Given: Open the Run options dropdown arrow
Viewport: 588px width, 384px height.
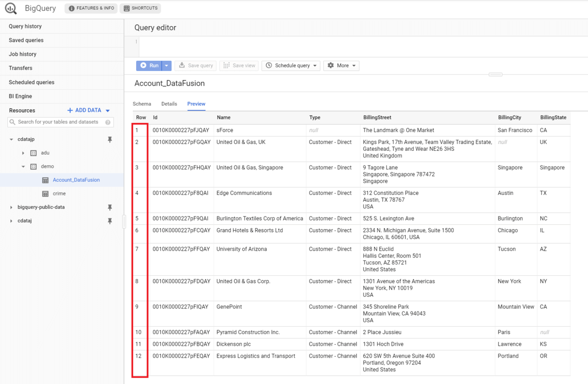Looking at the screenshot, I should point(167,66).
